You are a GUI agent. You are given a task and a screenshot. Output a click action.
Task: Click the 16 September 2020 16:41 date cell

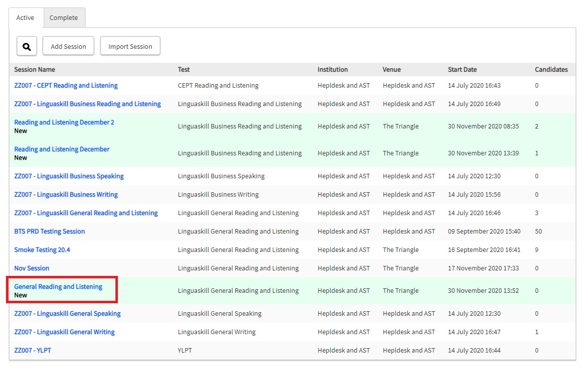click(x=484, y=249)
